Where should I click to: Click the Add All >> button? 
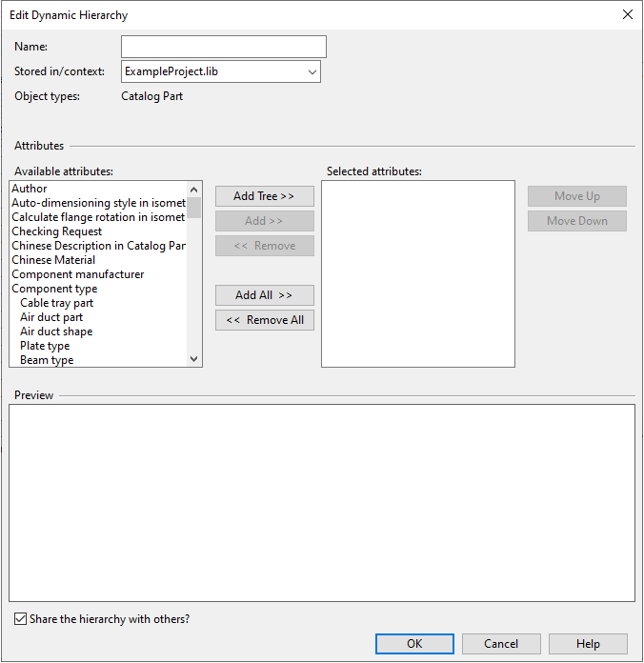[264, 295]
